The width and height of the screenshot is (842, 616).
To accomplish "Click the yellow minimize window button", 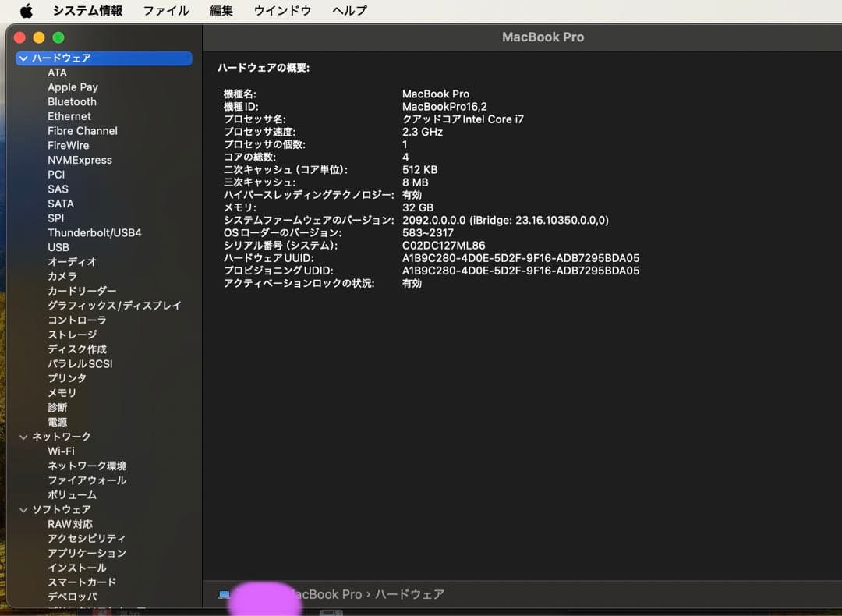I will (x=39, y=37).
